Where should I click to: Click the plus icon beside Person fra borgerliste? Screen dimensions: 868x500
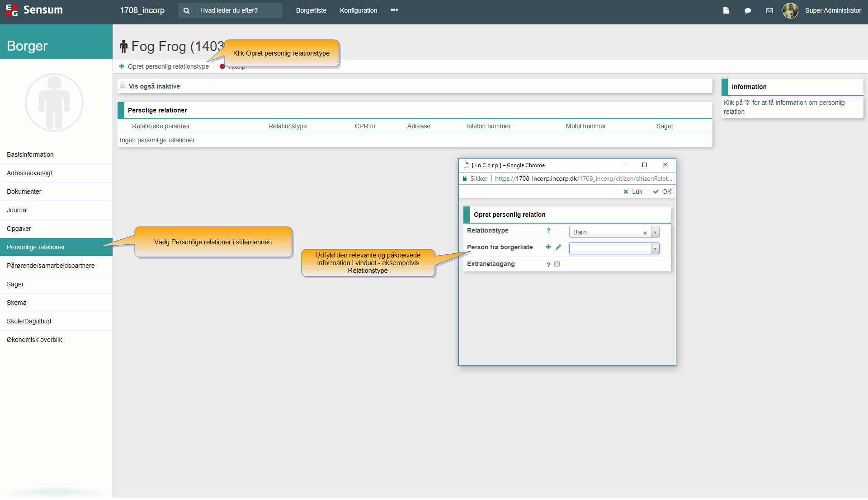click(548, 247)
